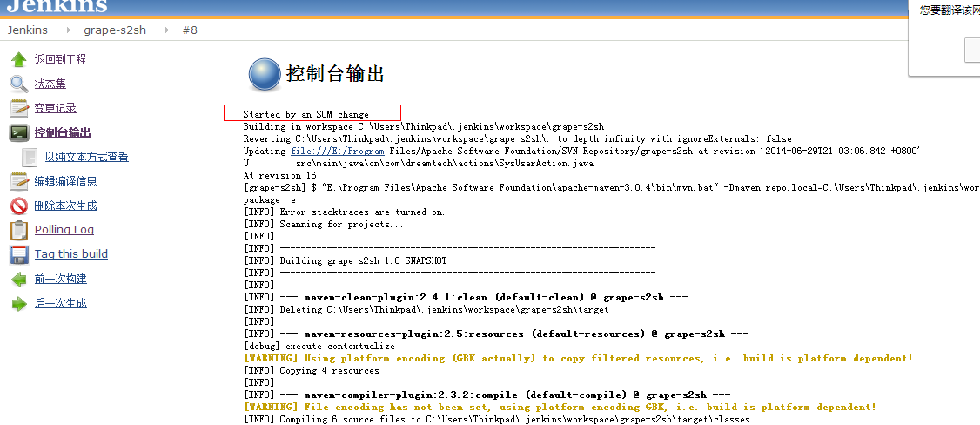The height and width of the screenshot is (425, 980).
Task: Click '[INFO] Building grape-s2sh 1.0-SNAPSHOT' line
Action: (x=345, y=260)
